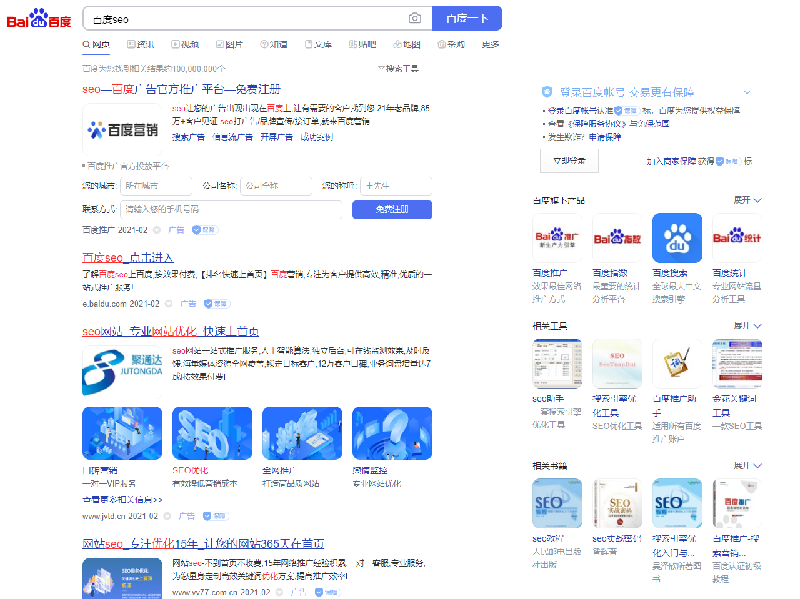Click 广告 label beside e.baidu.com

[x=188, y=304]
